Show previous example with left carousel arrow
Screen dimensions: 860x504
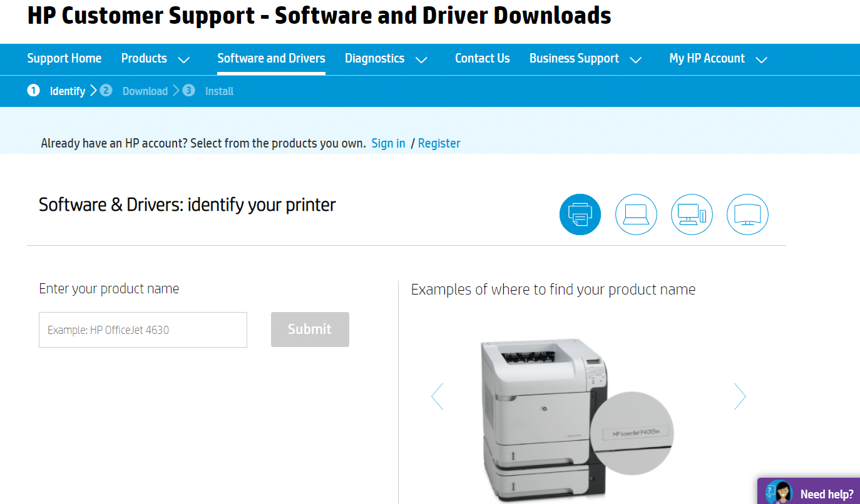click(437, 396)
